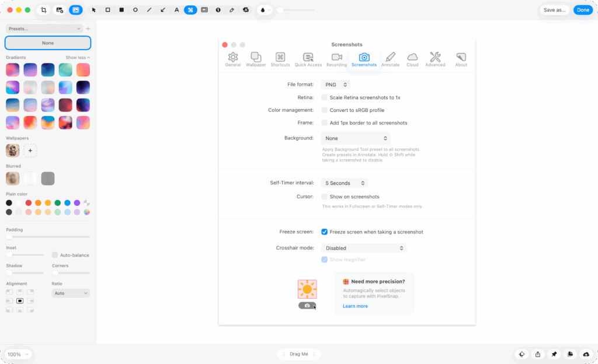Select the Crop tool in the toolbar
598x364 pixels.
pos(44,10)
